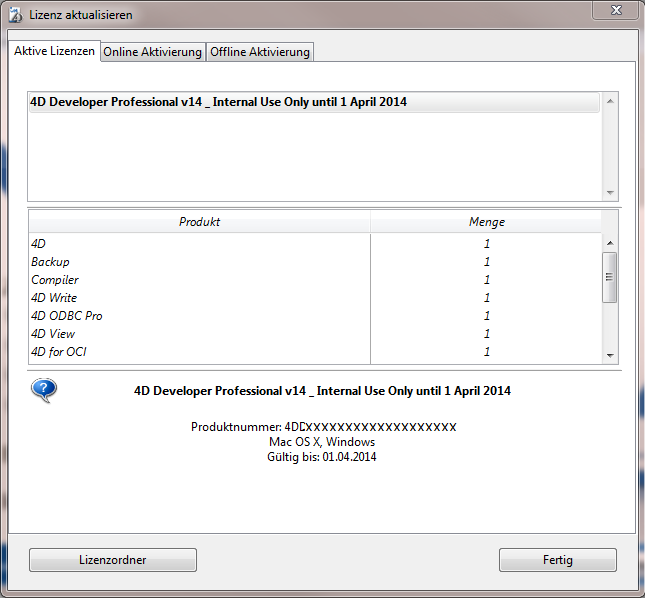Image resolution: width=645 pixels, height=598 pixels.
Task: Click the Gültig bis: 01.04.2014 text
Action: click(x=322, y=457)
